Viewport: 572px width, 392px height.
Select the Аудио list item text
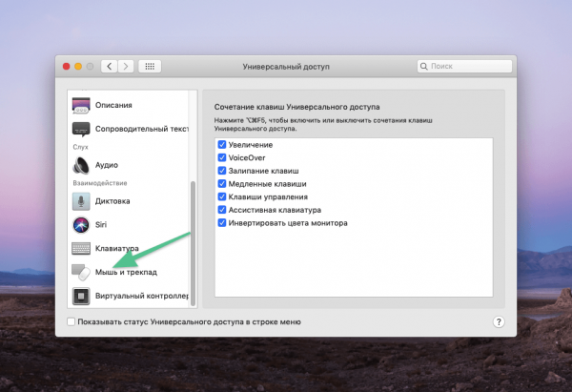[107, 165]
